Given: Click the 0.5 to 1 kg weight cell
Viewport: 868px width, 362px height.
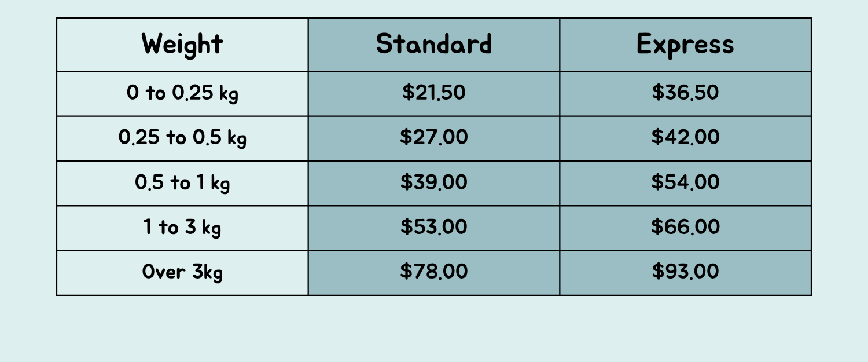Looking at the screenshot, I should tap(182, 183).
